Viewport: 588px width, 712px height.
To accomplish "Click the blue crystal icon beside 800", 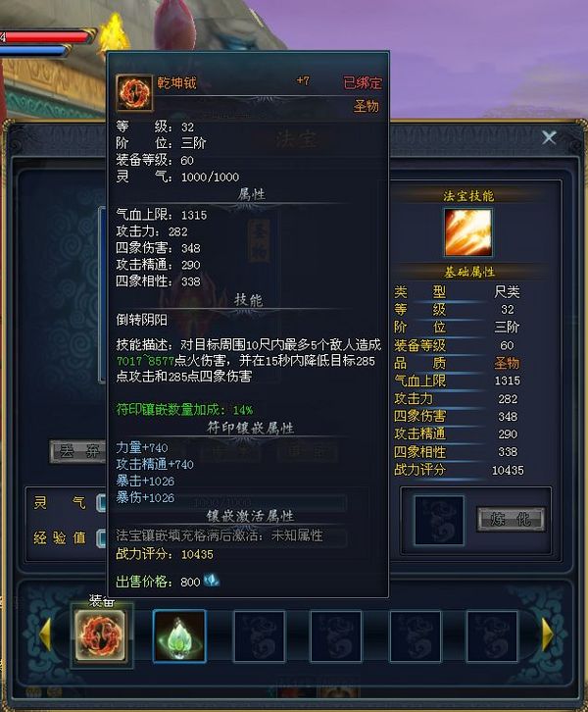I will [x=212, y=580].
